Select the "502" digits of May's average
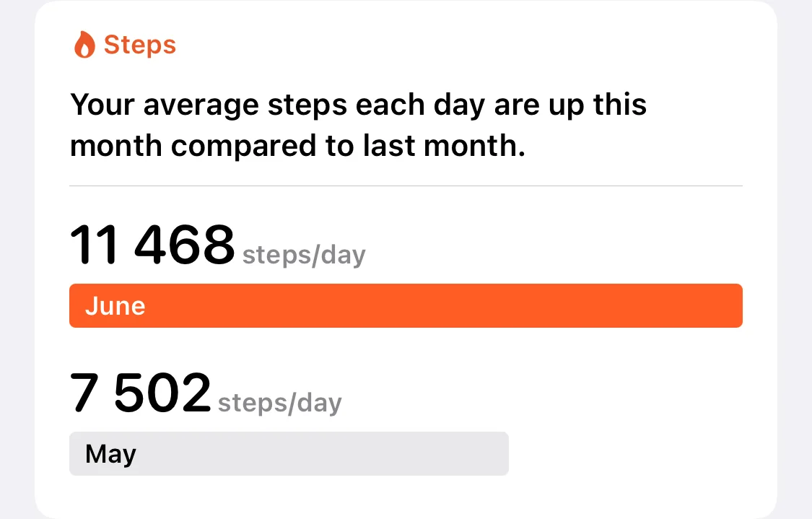 [x=162, y=392]
